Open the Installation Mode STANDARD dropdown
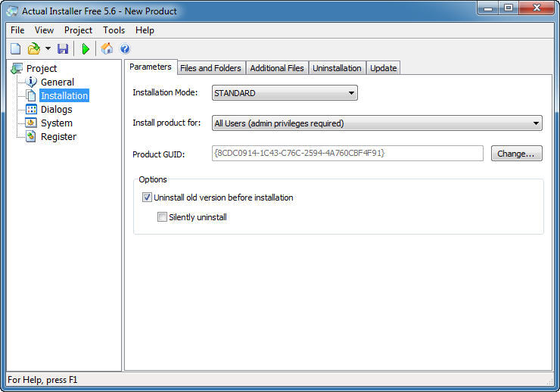Viewport: 560px width, 392px height. 285,93
